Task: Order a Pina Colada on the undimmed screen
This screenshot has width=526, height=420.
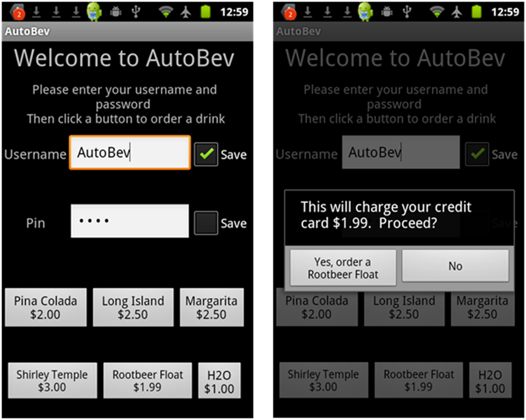Action: point(45,307)
